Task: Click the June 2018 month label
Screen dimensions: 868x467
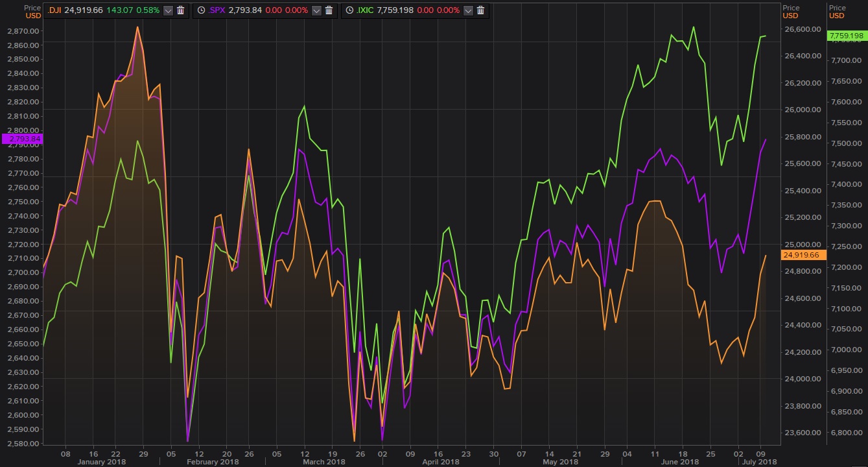Action: [681, 462]
